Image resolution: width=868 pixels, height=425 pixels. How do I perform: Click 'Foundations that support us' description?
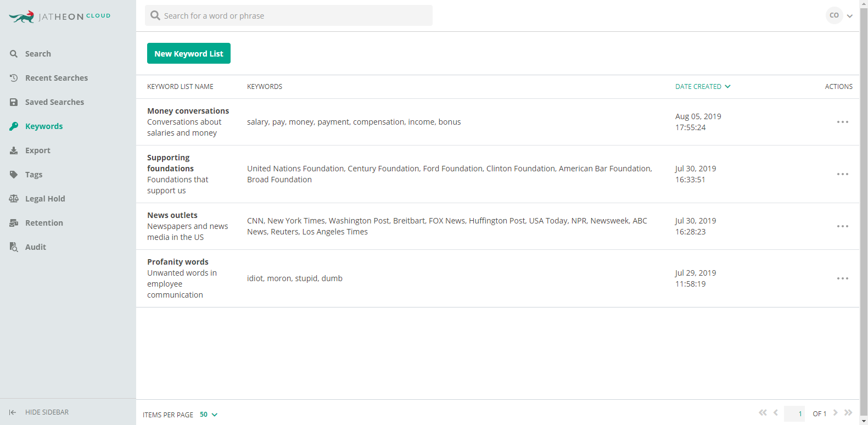point(178,185)
